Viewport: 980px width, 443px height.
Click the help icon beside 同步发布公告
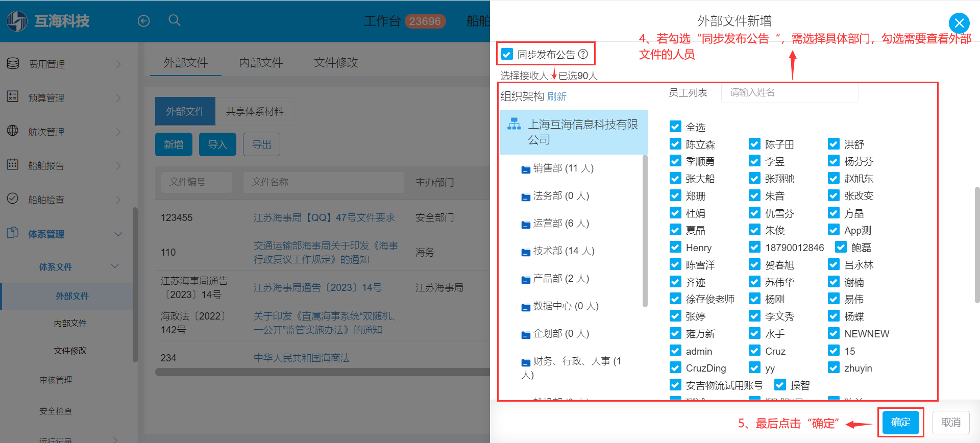[x=583, y=54]
